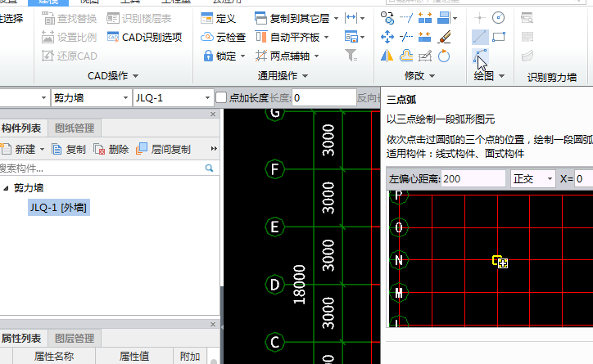Switch to the 图层管理 tab
Viewport: 593px width, 364px height.
click(75, 338)
